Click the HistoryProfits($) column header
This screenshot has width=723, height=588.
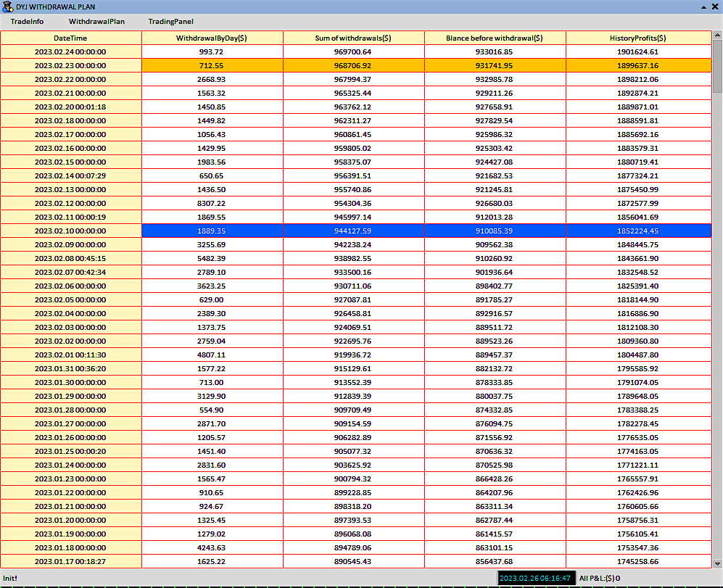pyautogui.click(x=638, y=38)
